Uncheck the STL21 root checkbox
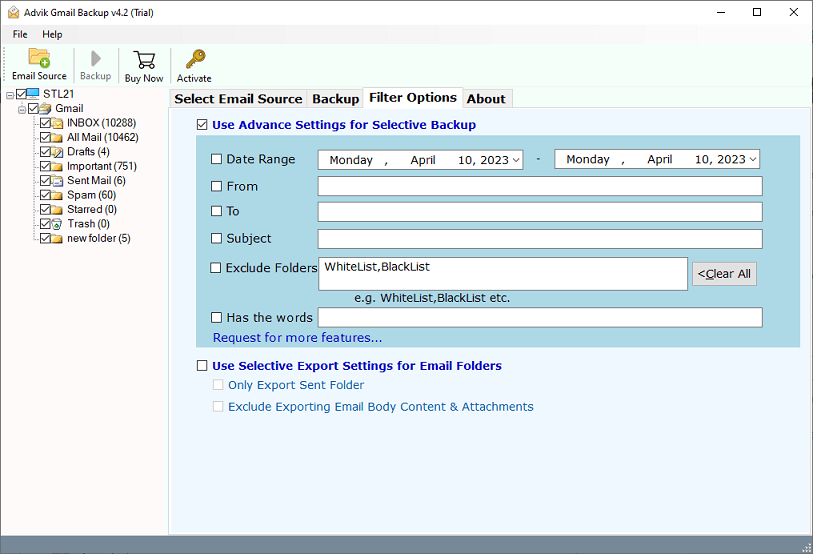Viewport: 813px width, 554px height. (21, 94)
